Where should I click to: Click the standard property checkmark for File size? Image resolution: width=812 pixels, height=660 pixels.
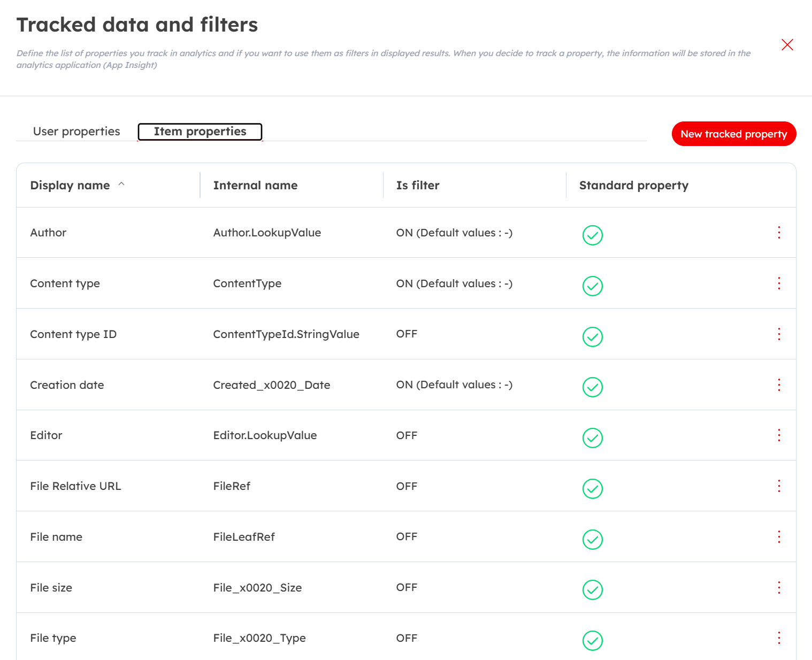[593, 590]
